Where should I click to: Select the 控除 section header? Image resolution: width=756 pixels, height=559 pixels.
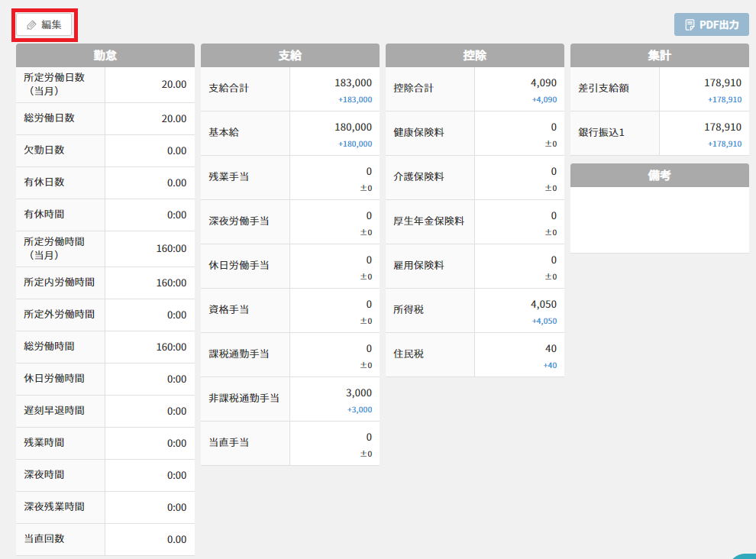pos(474,56)
